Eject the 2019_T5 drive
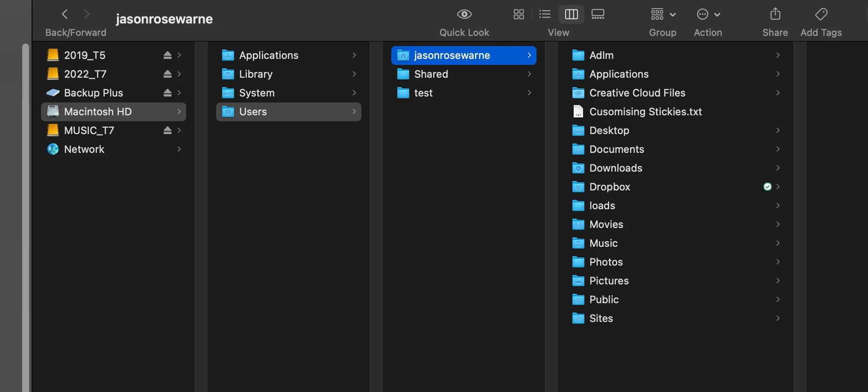Screen dimensions: 868x392 point(167,55)
